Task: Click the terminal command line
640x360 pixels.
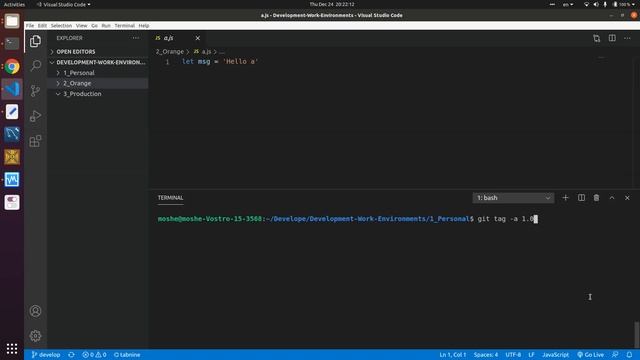Action: (348, 219)
